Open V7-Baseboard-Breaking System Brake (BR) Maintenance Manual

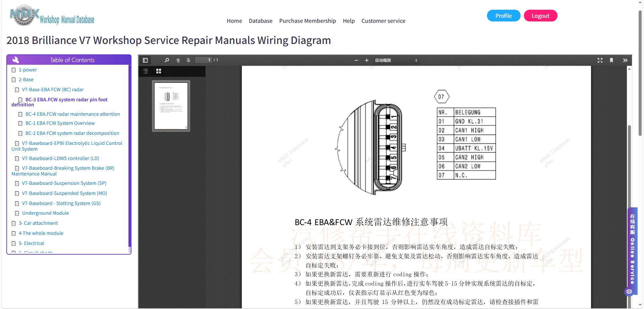(63, 171)
